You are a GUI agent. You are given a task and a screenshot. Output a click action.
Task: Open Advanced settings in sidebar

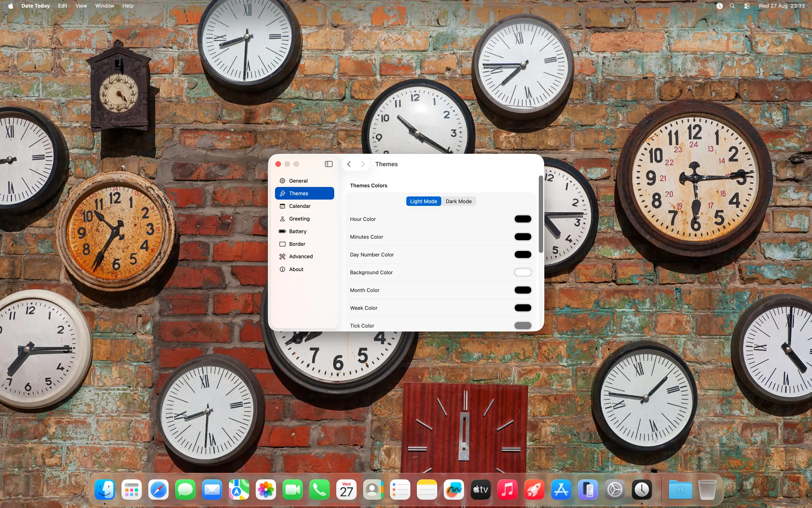point(304,256)
